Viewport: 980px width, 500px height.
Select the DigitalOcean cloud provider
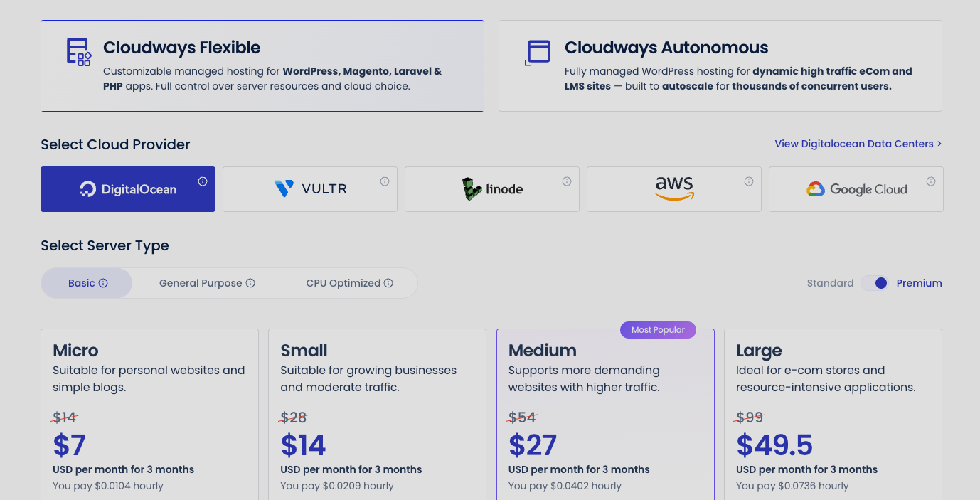point(128,188)
